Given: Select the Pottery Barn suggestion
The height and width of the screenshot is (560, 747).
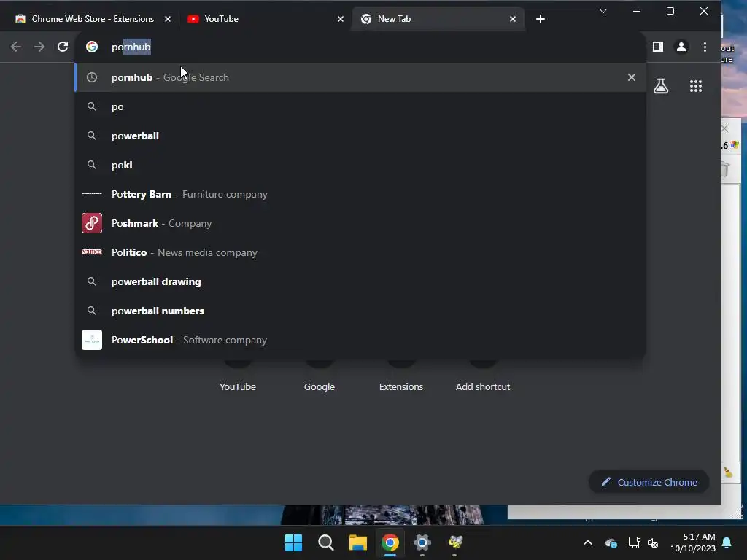Looking at the screenshot, I should pyautogui.click(x=360, y=194).
